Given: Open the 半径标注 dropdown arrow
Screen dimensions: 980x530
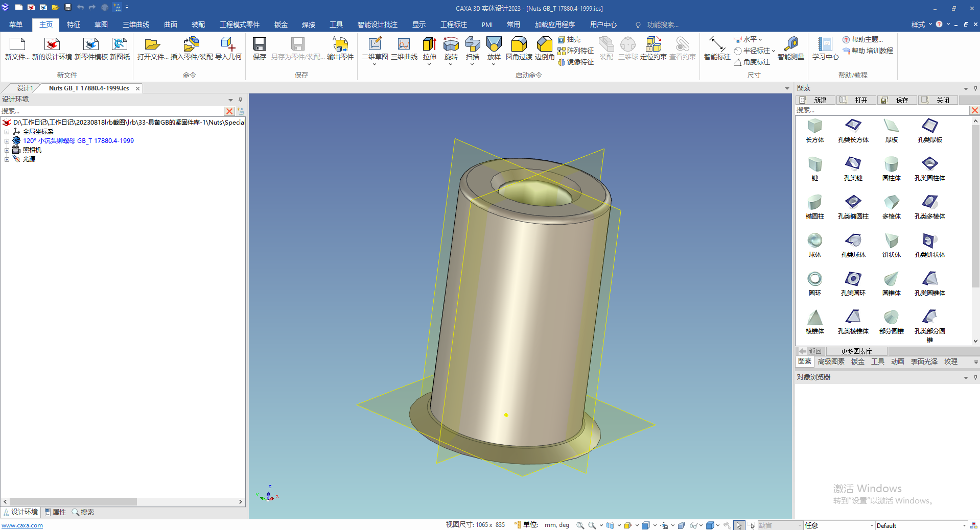Looking at the screenshot, I should [x=774, y=51].
